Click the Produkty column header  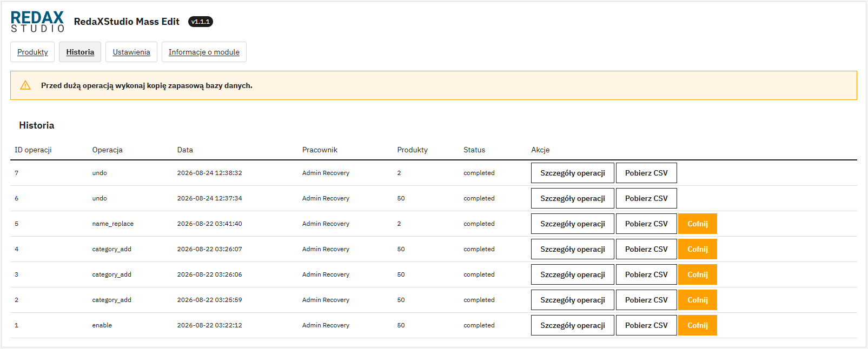413,150
